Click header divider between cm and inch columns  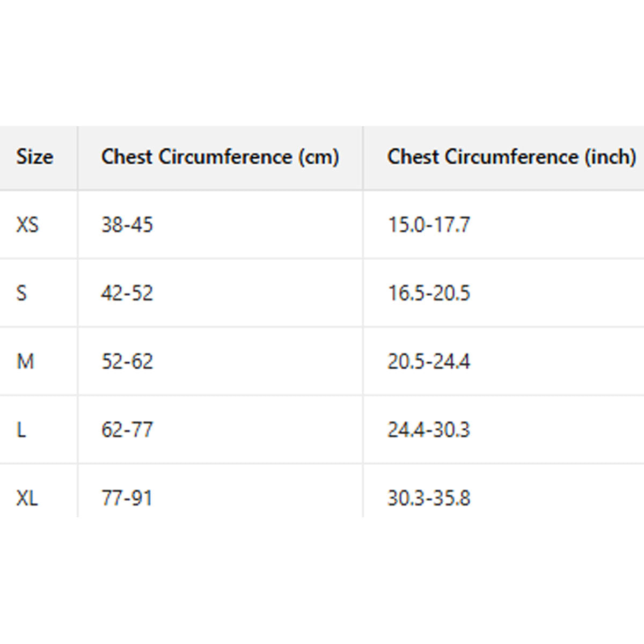coord(363,158)
